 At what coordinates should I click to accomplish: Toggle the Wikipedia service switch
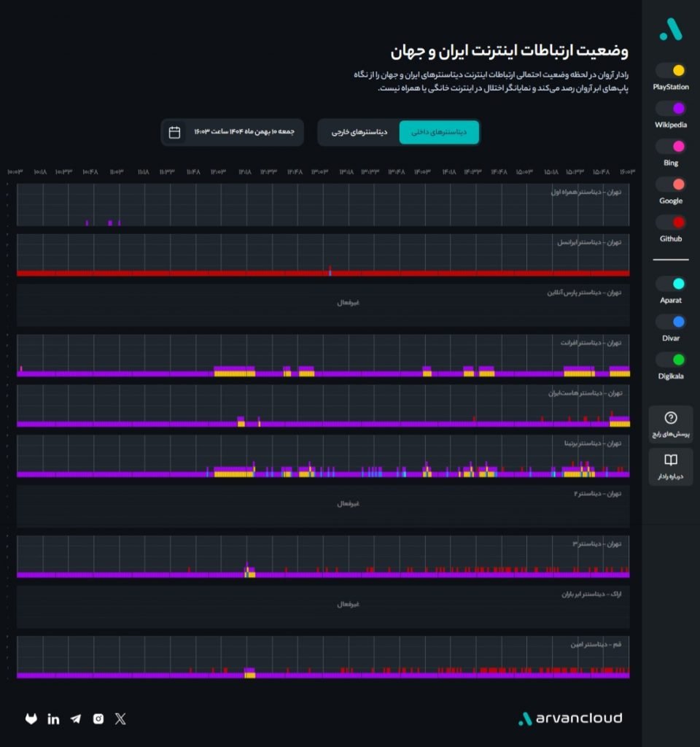point(670,109)
